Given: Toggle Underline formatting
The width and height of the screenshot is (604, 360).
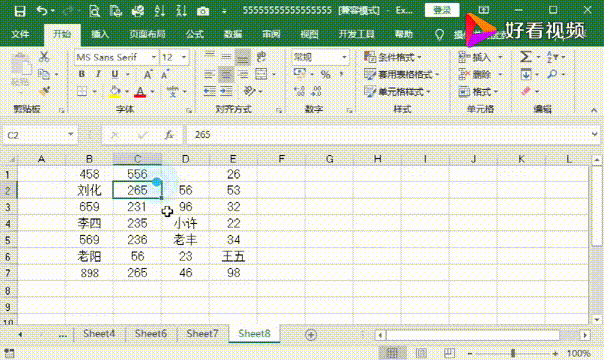Looking at the screenshot, I should pos(115,74).
